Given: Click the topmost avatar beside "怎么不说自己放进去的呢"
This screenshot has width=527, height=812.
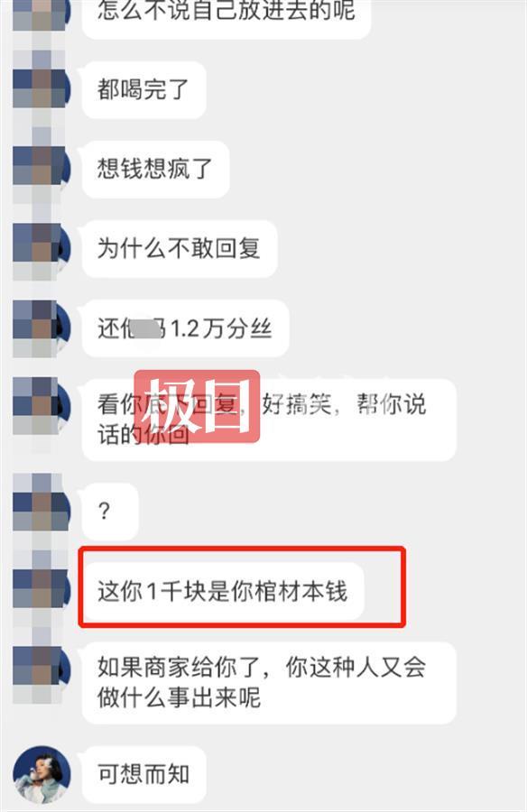Looking at the screenshot, I should (42, 14).
